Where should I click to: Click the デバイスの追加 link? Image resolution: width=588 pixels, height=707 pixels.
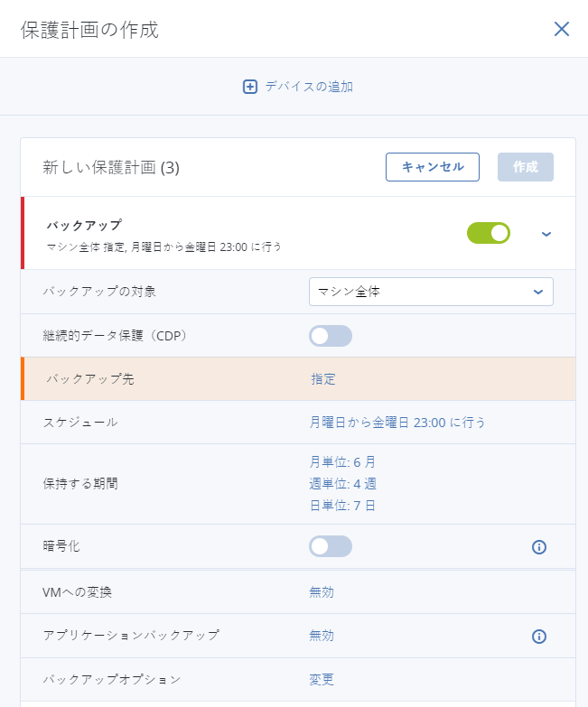coord(308,87)
